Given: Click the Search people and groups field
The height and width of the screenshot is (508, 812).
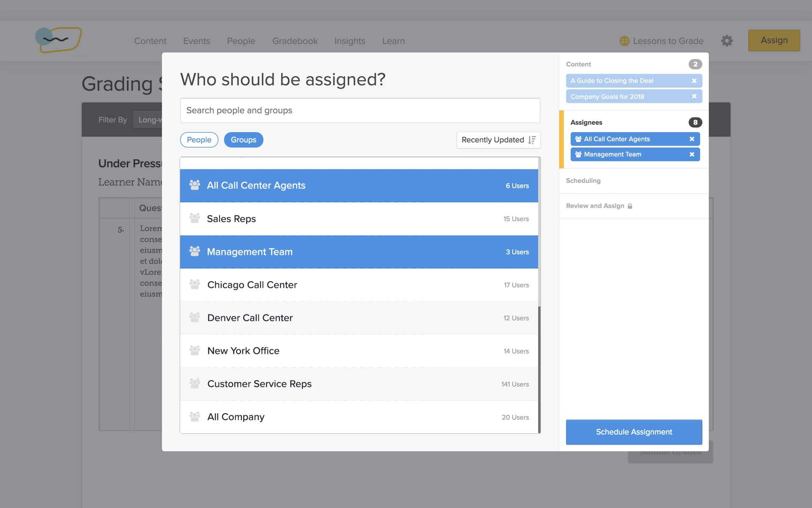Looking at the screenshot, I should [359, 110].
